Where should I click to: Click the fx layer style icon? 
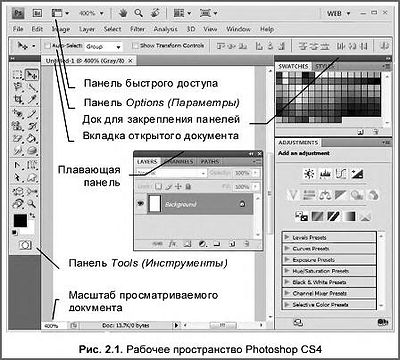(x=172, y=244)
